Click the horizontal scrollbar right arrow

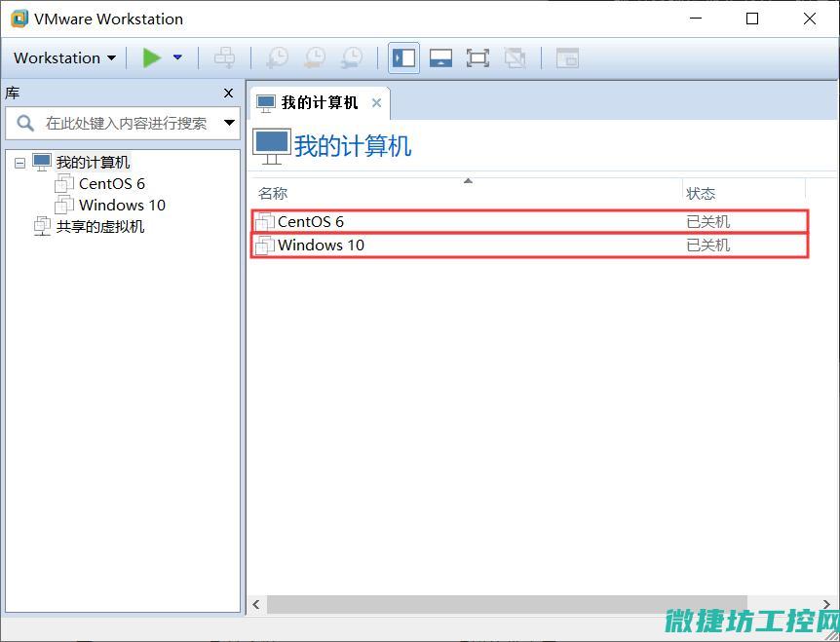point(827,604)
